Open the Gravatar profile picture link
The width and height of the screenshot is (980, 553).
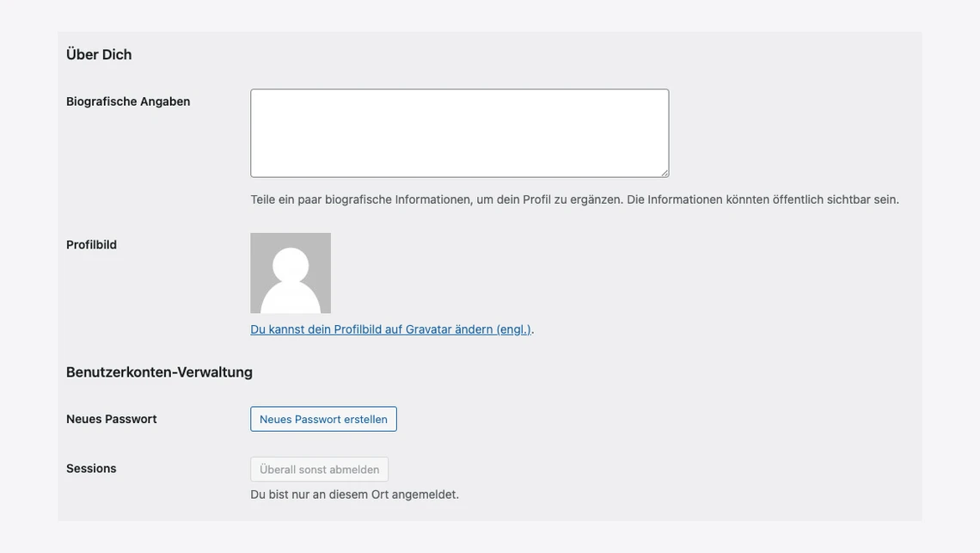coord(390,329)
